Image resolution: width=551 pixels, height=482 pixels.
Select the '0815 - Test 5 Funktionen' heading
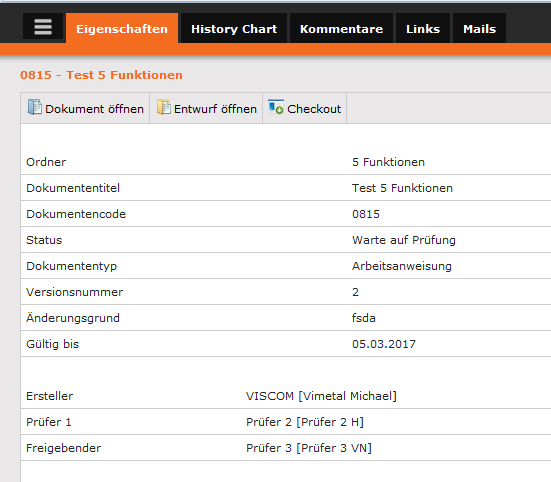click(x=101, y=75)
